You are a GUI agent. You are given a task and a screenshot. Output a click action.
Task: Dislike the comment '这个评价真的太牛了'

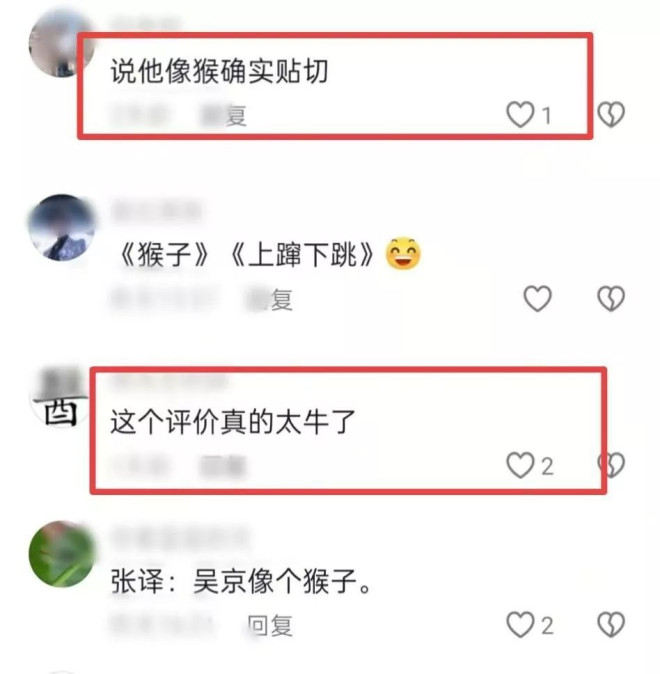pyautogui.click(x=611, y=465)
